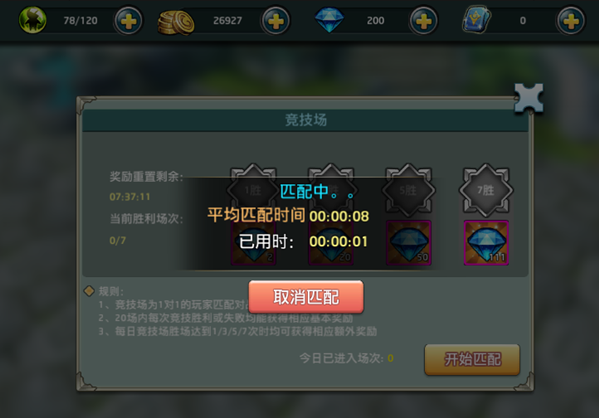Click the 开始匹配 start matching button
Image resolution: width=599 pixels, height=418 pixels.
(472, 359)
